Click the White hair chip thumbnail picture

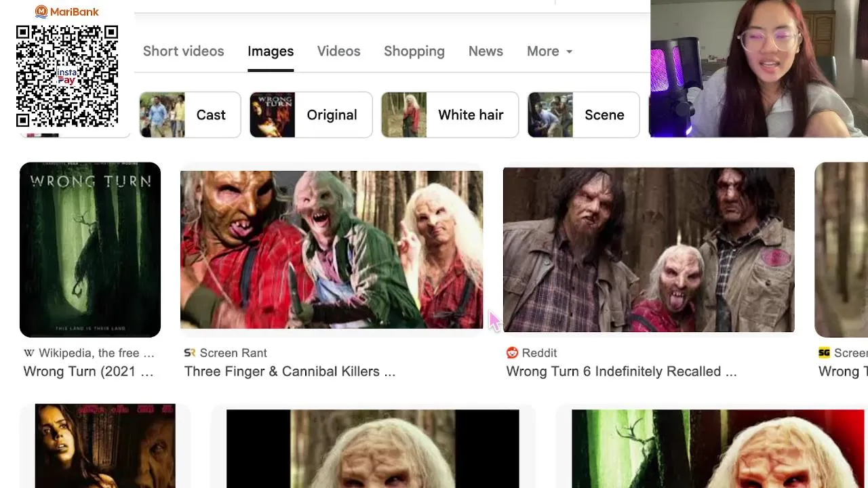pos(404,115)
